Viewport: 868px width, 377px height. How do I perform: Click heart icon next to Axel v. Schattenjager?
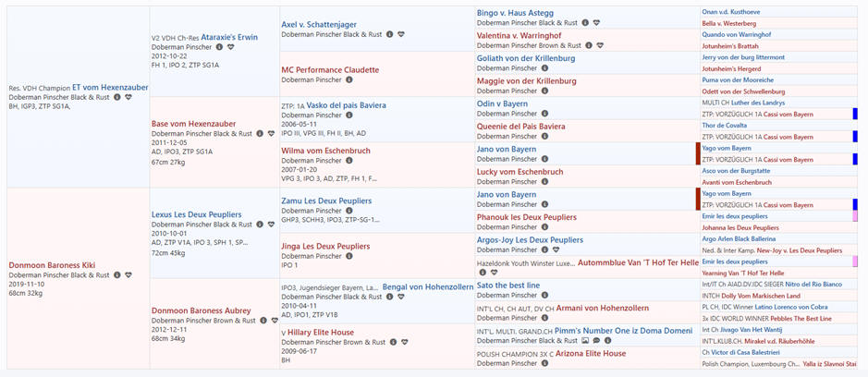point(401,34)
